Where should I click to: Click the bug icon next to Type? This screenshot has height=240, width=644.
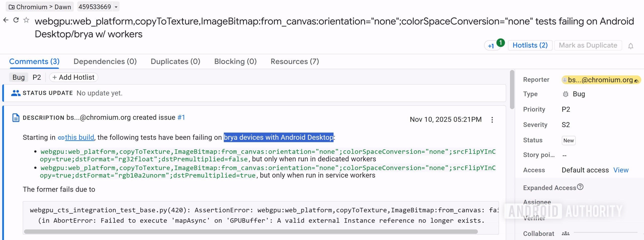566,94
